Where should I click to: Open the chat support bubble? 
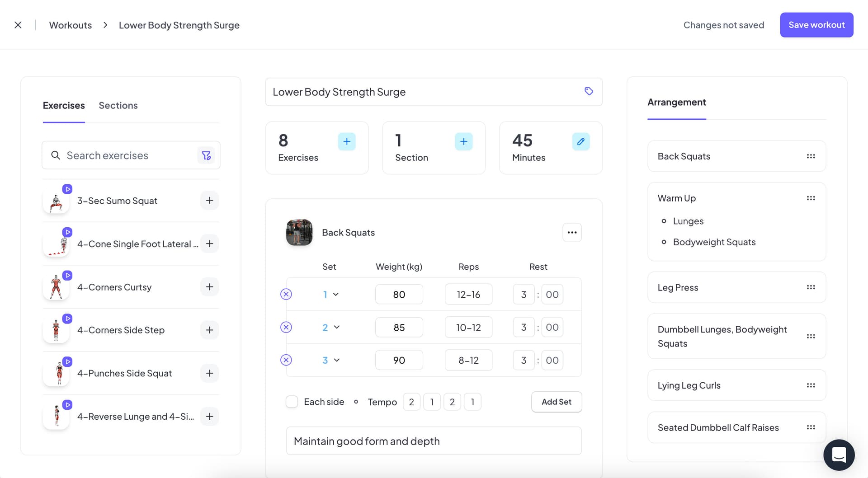839,455
